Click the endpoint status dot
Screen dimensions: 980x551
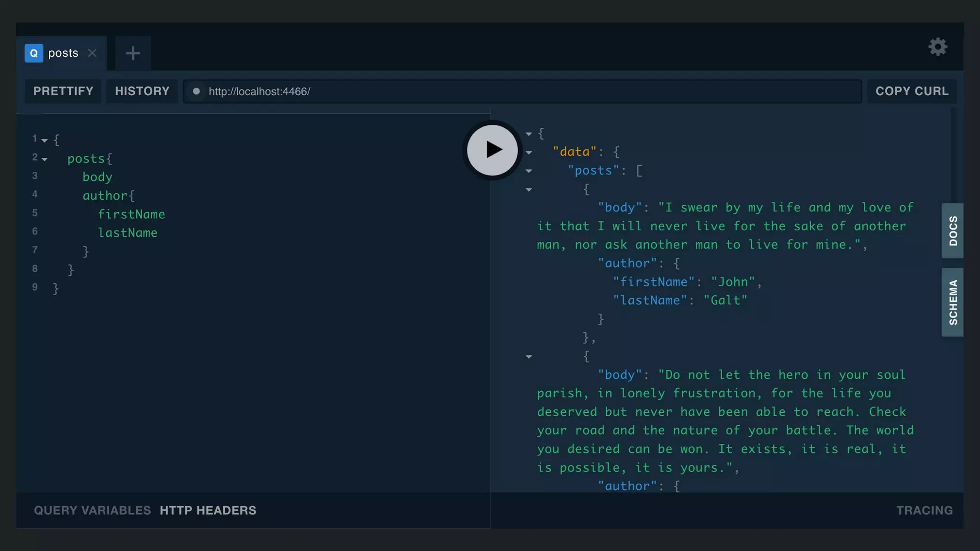tap(196, 91)
